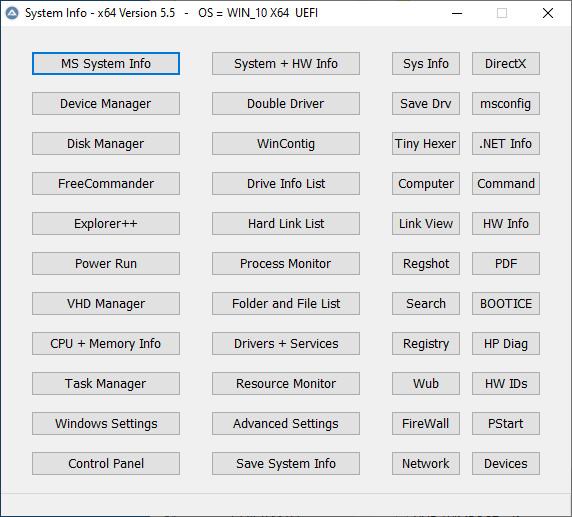Open the Double Driver tool
The height and width of the screenshot is (517, 572).
[286, 104]
